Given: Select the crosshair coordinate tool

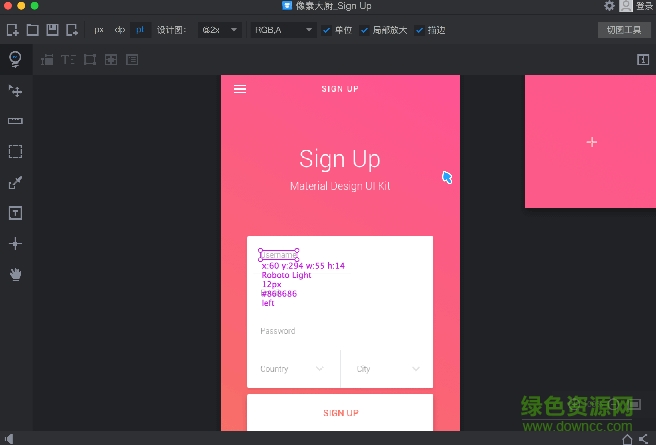Looking at the screenshot, I should (x=15, y=243).
